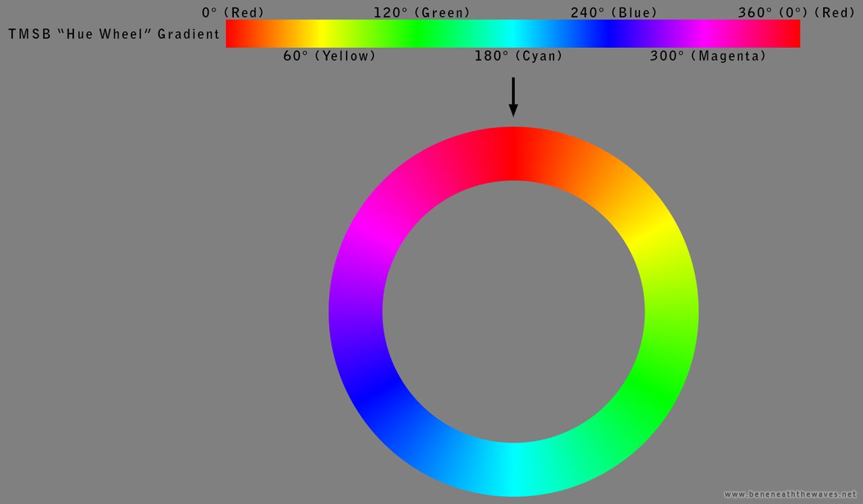The width and height of the screenshot is (863, 504).
Task: Pick pure green on the horizontal gradient bar
Action: click(x=417, y=34)
